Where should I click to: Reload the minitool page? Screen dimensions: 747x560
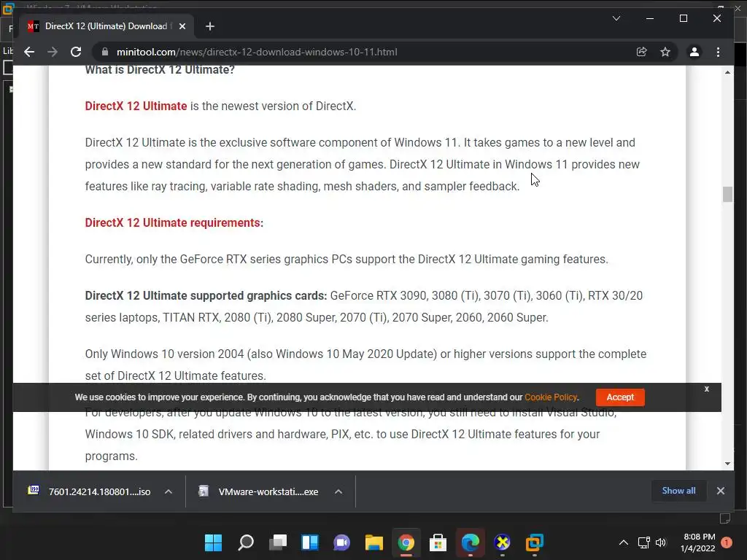(x=76, y=52)
